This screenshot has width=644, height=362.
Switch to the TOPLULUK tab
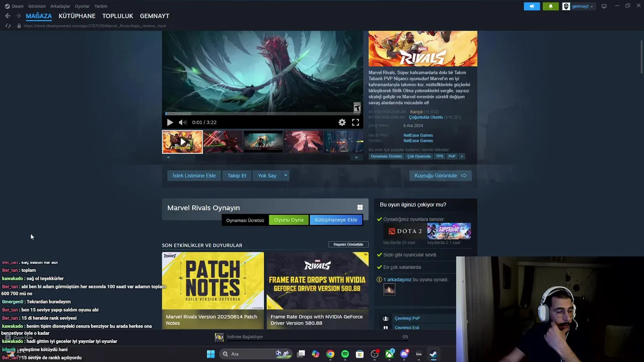118,16
